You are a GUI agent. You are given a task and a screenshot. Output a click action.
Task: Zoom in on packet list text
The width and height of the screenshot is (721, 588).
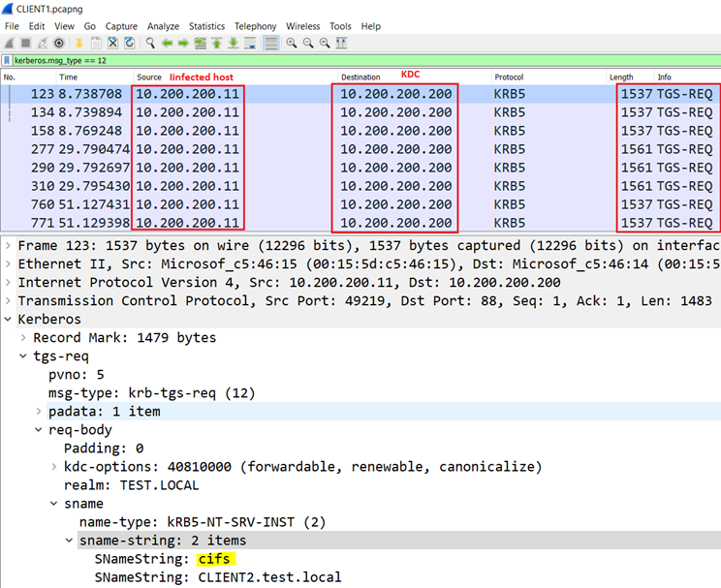pyautogui.click(x=292, y=44)
